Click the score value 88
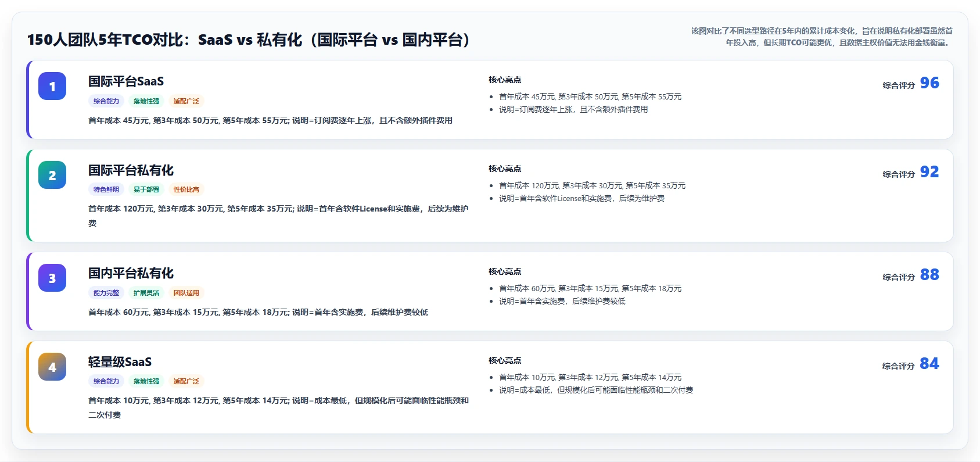 click(929, 275)
